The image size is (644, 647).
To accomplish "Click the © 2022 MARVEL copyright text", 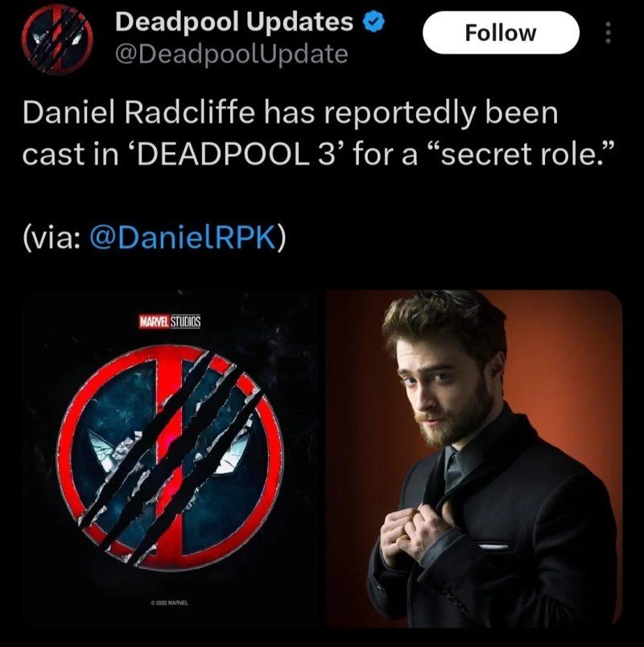I will tap(169, 603).
